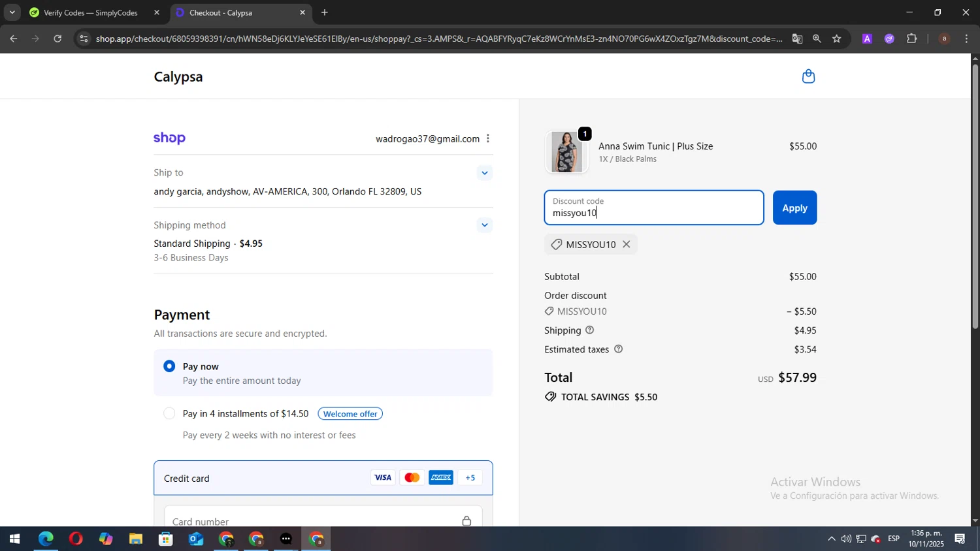
Task: Open the purple A browser extension
Action: [x=867, y=39]
